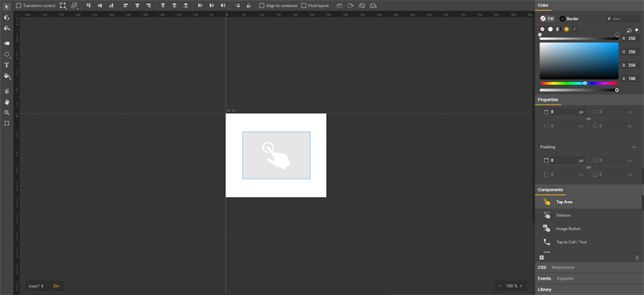The height and width of the screenshot is (295, 644).
Task: Align selected elements to horizontal center
Action: tap(137, 6)
